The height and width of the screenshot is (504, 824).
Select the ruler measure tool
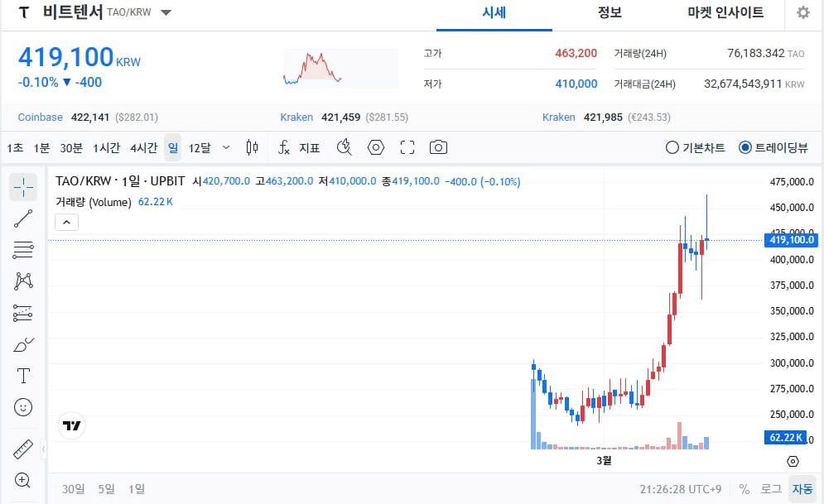pyautogui.click(x=23, y=449)
